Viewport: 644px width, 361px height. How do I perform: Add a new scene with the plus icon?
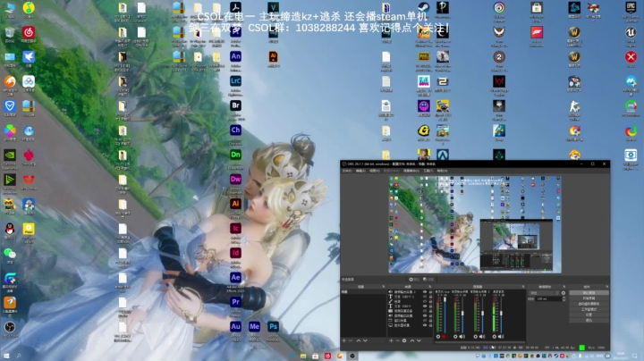click(x=343, y=340)
